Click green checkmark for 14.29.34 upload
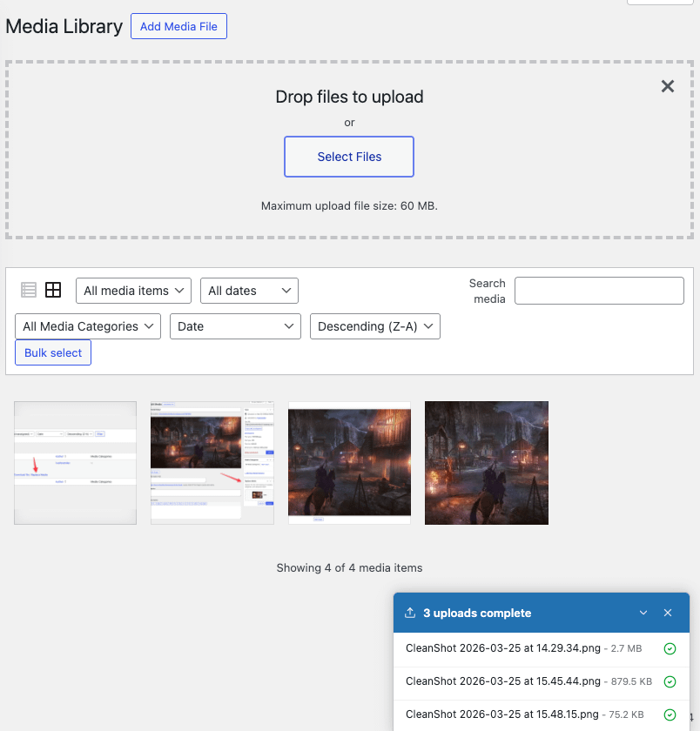Screen dimensions: 700x731 point(670,648)
